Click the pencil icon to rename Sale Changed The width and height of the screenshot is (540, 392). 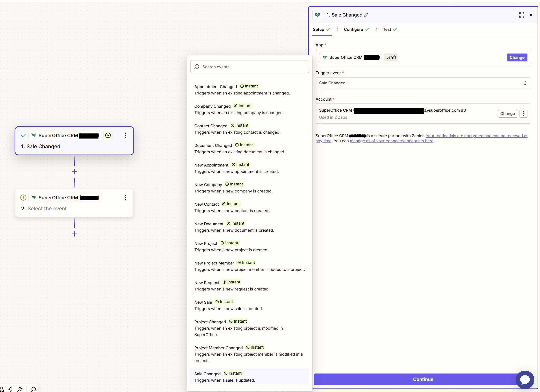366,15
